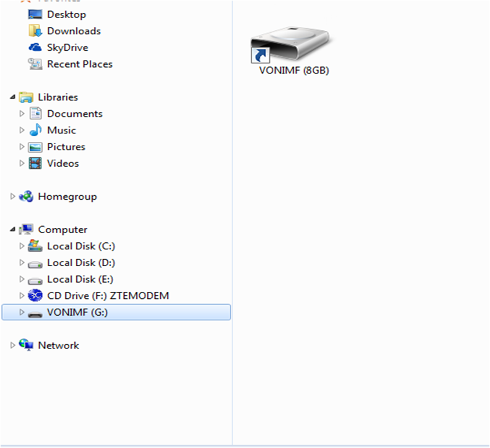490x448 pixels.
Task: Select Desktop in Favorites
Action: click(66, 15)
